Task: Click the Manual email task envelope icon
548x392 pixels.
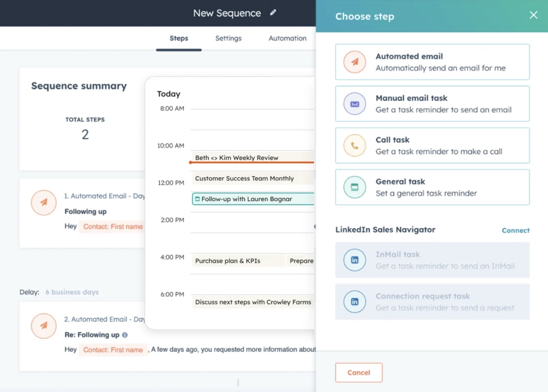Action: tap(354, 104)
